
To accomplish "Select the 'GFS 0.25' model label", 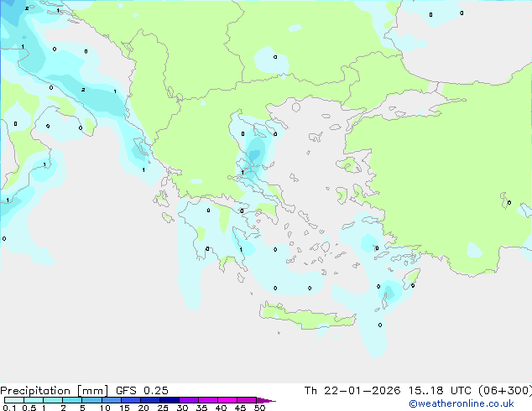I will [x=142, y=391].
